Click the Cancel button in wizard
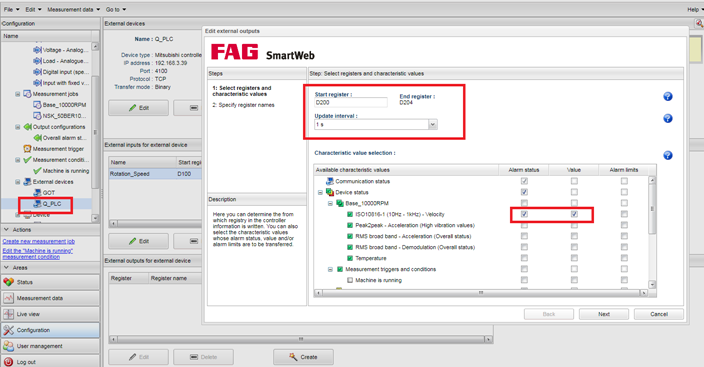Screen dimensions: 704x367 [659, 314]
